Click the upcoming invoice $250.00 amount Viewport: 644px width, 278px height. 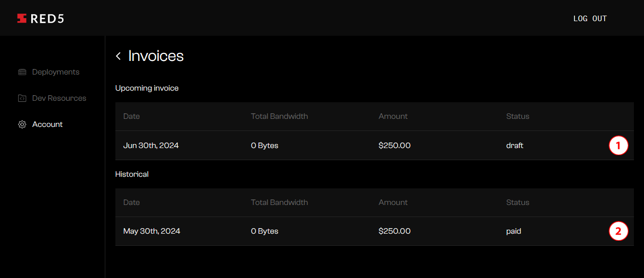click(x=395, y=146)
